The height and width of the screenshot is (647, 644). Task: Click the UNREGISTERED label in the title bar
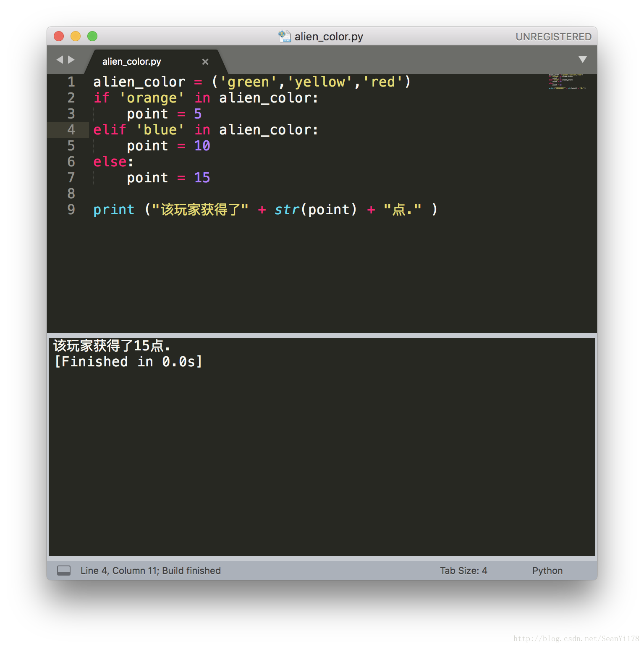point(553,37)
